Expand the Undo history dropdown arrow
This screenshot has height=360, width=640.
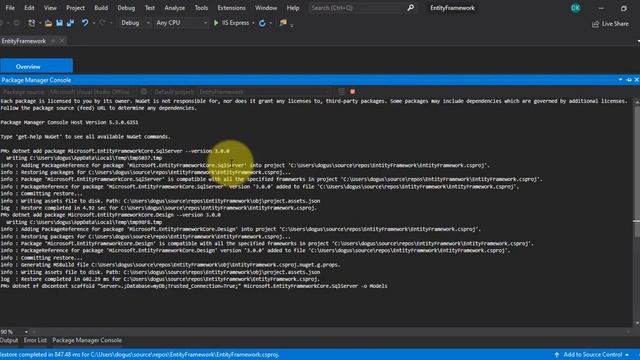point(94,23)
